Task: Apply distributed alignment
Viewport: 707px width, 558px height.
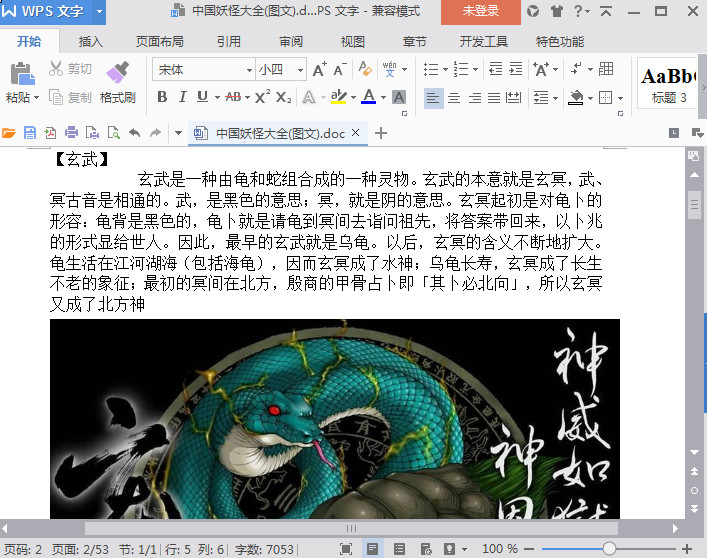Action: (514, 97)
